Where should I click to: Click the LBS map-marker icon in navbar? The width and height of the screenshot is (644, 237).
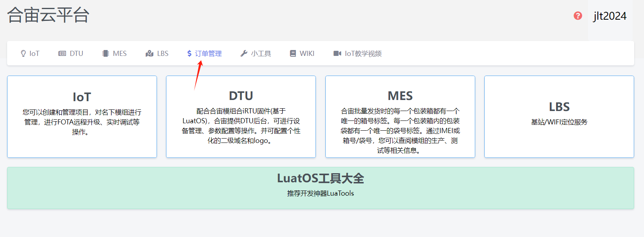tap(149, 54)
